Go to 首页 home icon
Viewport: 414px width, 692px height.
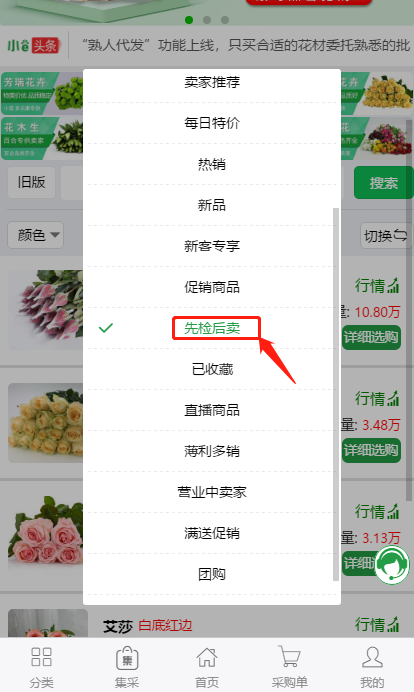207,658
